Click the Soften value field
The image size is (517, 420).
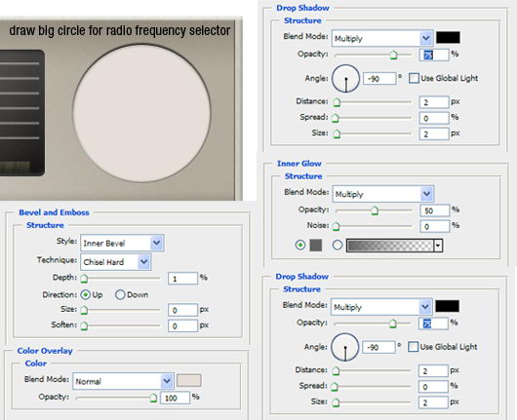(x=182, y=325)
